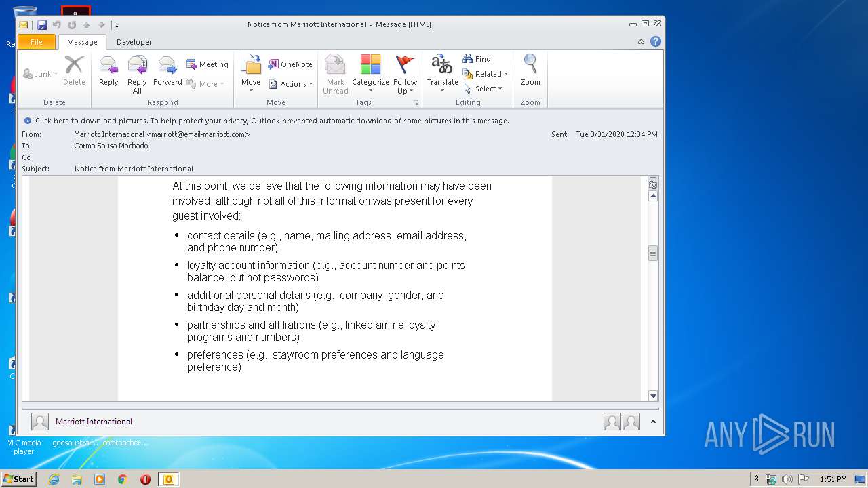
Task: Forward this message
Action: point(167,71)
